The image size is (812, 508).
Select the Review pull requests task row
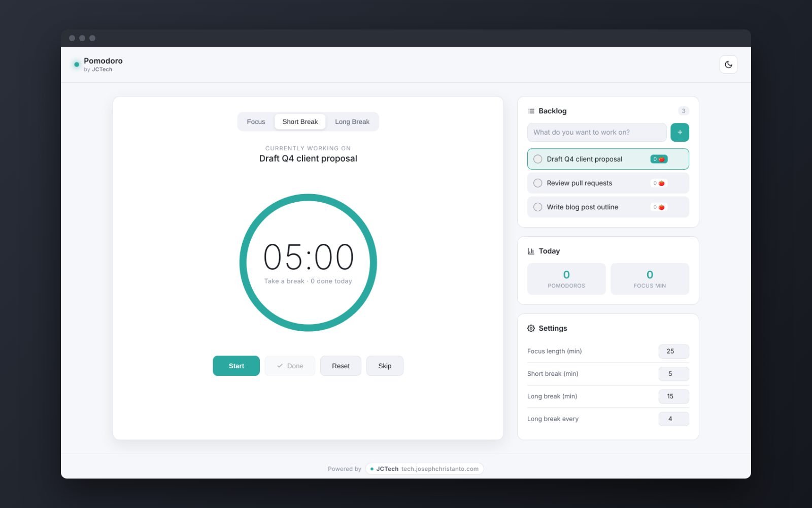[608, 183]
